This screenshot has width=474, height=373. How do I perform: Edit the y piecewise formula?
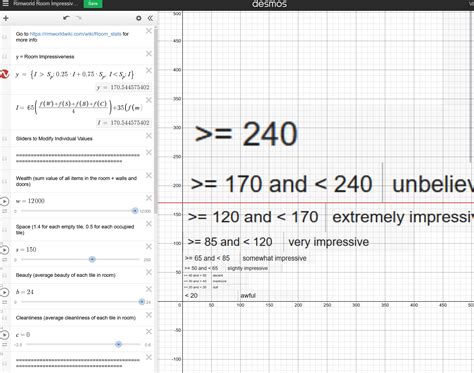point(74,74)
